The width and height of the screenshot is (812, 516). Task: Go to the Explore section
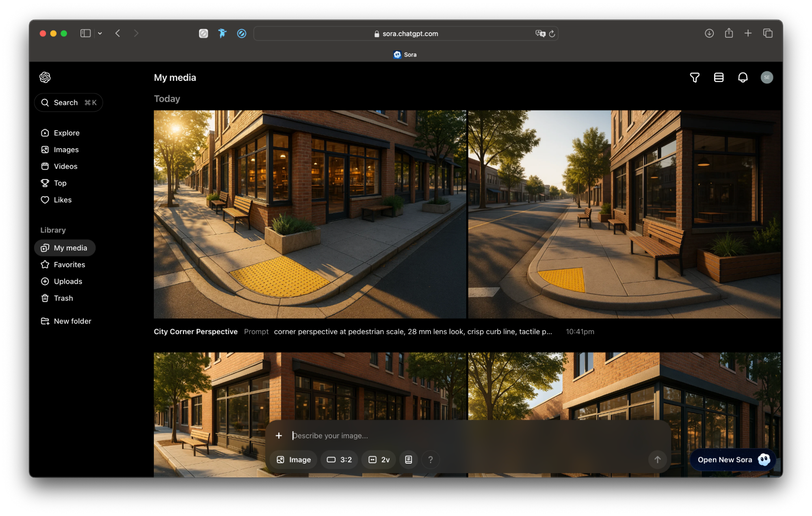click(66, 133)
